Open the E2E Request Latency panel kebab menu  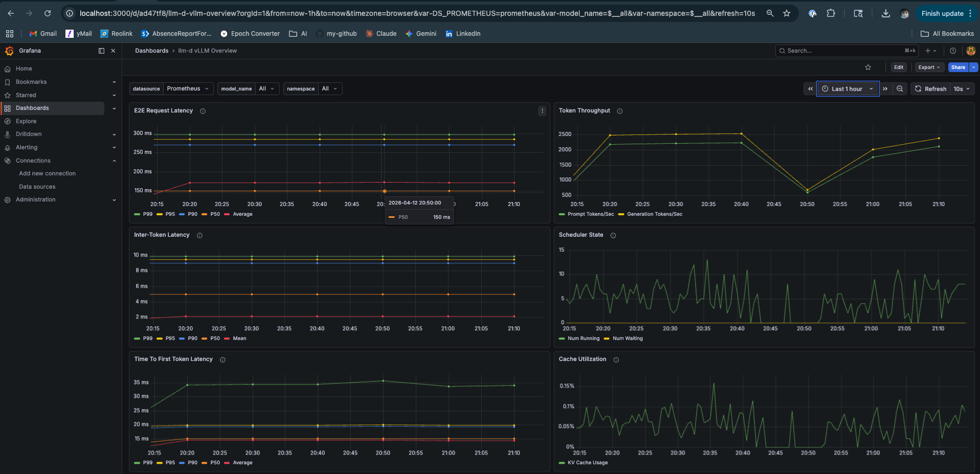click(x=542, y=111)
